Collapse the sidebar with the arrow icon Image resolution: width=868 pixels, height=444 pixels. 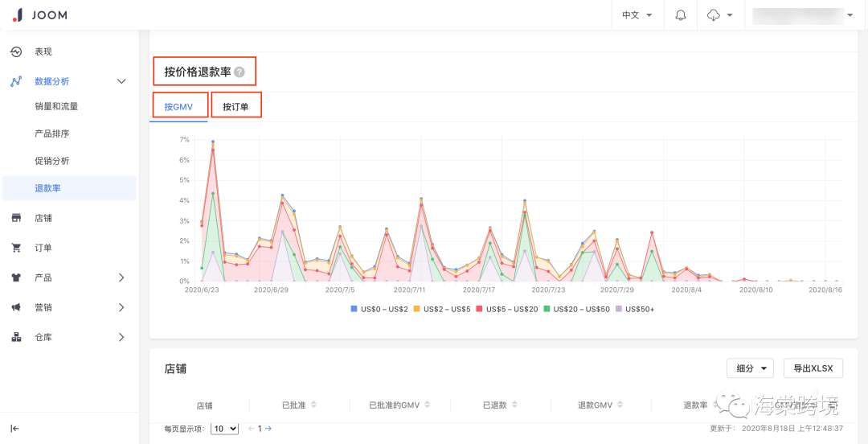tap(15, 428)
